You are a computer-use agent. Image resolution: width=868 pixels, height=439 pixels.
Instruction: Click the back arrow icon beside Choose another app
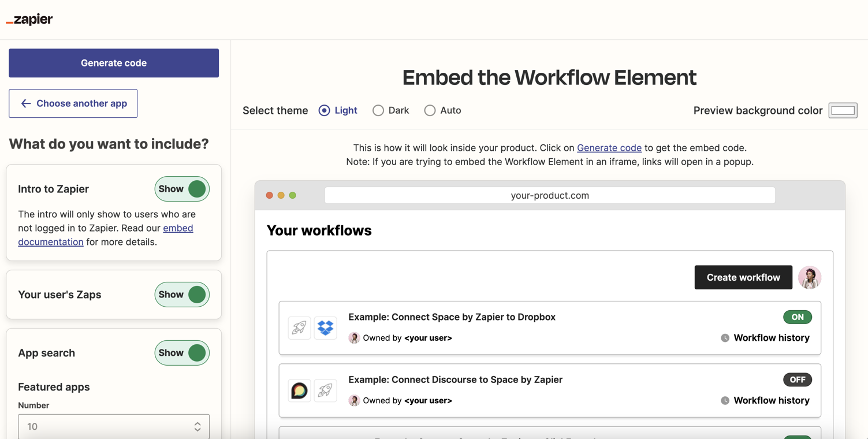pyautogui.click(x=26, y=103)
